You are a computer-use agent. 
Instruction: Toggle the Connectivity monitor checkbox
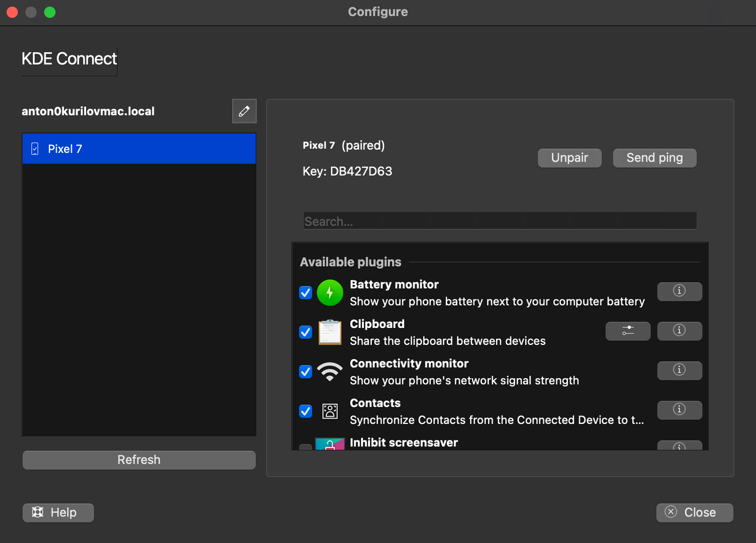pyautogui.click(x=305, y=372)
